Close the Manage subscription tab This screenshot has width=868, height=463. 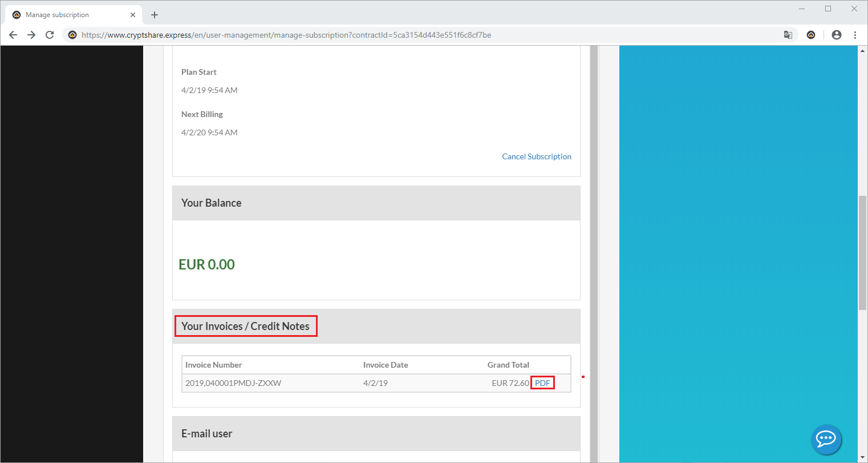coord(133,15)
